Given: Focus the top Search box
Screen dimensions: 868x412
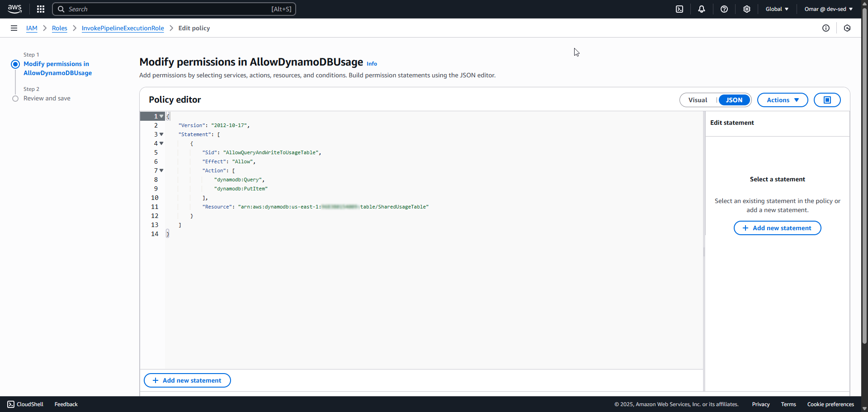Looking at the screenshot, I should click(x=174, y=9).
